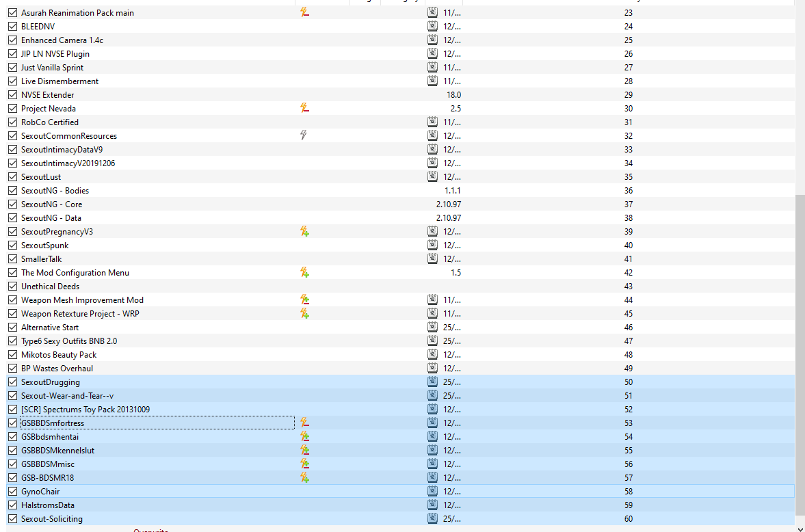The image size is (805, 532).
Task: Click the conflict lightning icon for Asurah Reanimation Pack main
Action: point(304,12)
